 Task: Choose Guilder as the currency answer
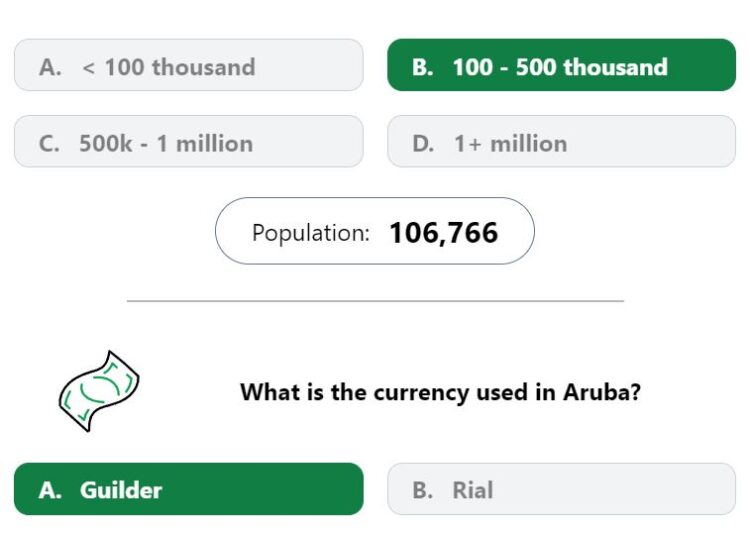click(x=189, y=489)
